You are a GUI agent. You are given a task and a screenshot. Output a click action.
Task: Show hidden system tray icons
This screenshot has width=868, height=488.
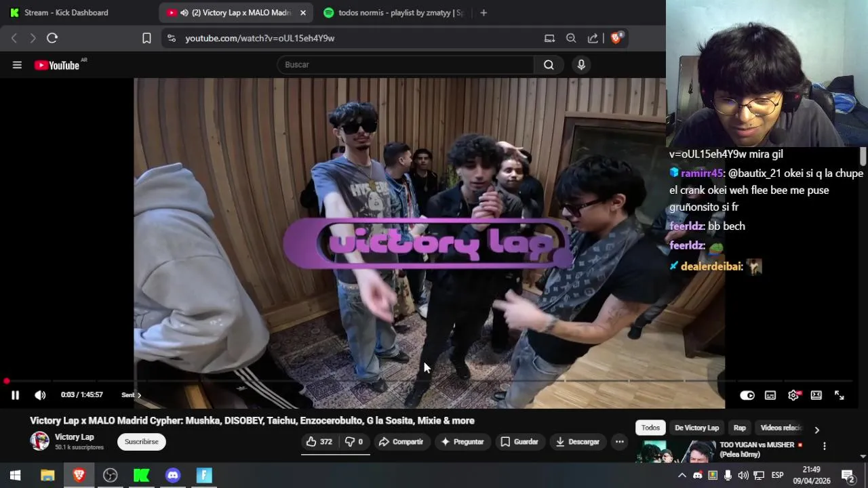tap(682, 476)
